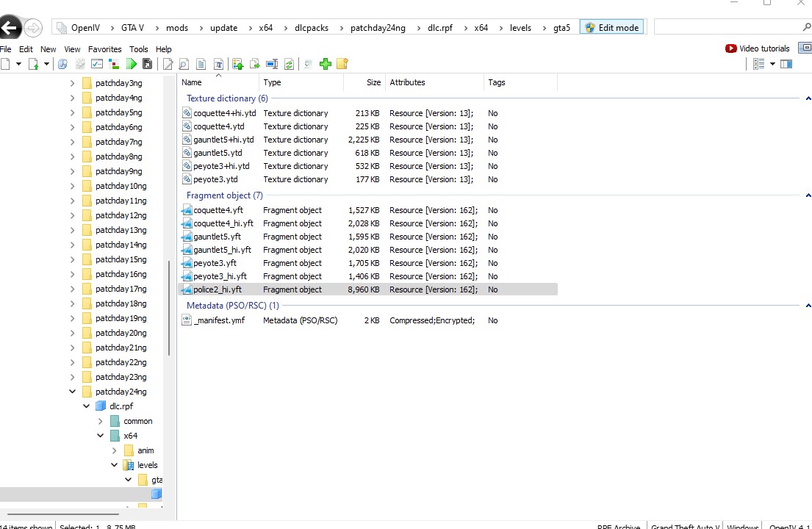Image resolution: width=812 pixels, height=529 pixels.
Task: Collapse the Fragment object group
Action: point(808,195)
